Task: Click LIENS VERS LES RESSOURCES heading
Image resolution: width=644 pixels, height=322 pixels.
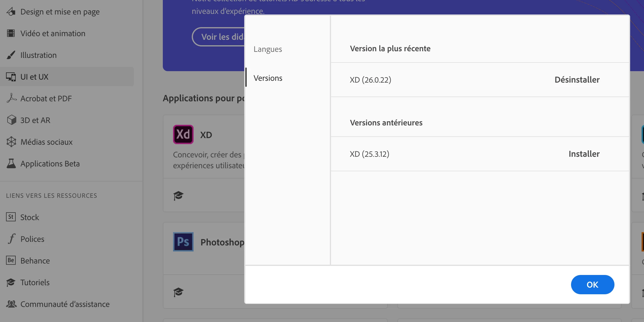Action: coord(52,196)
